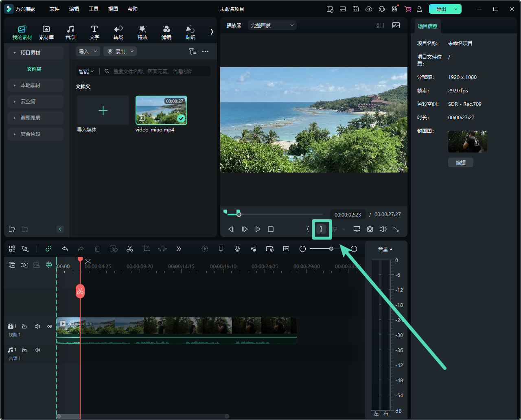
Task: Click the crop tool icon in timeline toolbar
Action: coord(146,249)
